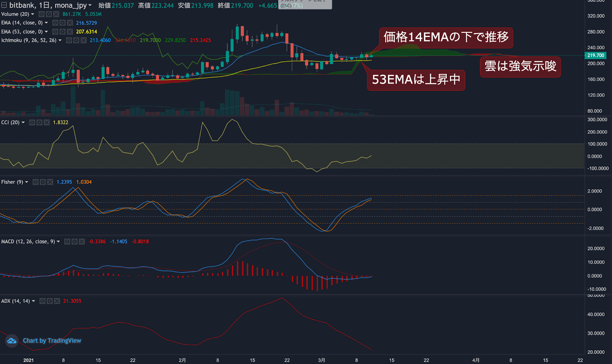Remove the MACD indicator
Screen dimensions: 612x364
pyautogui.click(x=82, y=242)
